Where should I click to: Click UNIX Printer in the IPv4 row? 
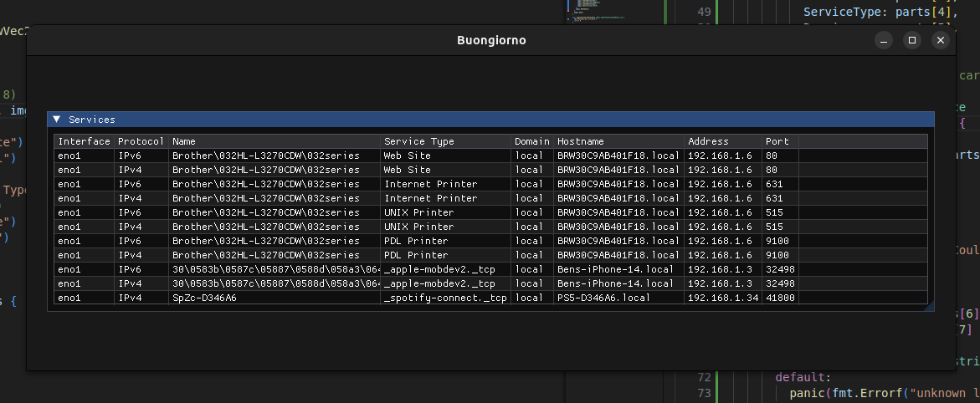pyautogui.click(x=418, y=227)
